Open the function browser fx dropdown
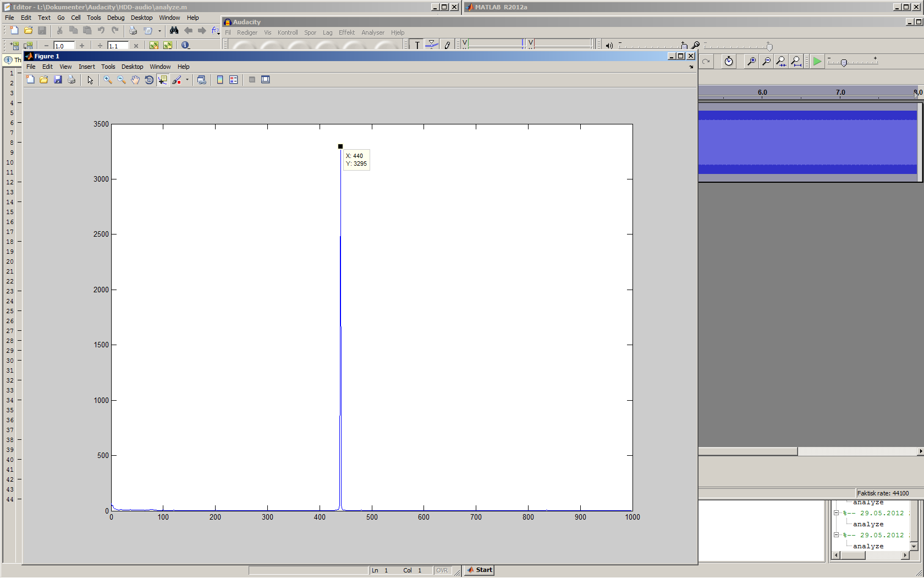Screen dimensions: 924x578 (x=216, y=31)
